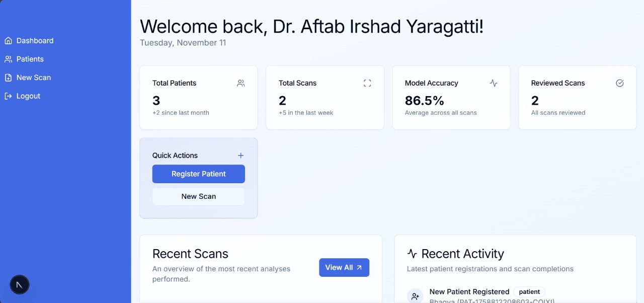Click the Patients people icon in sidebar
This screenshot has height=303, width=644.
[8, 59]
